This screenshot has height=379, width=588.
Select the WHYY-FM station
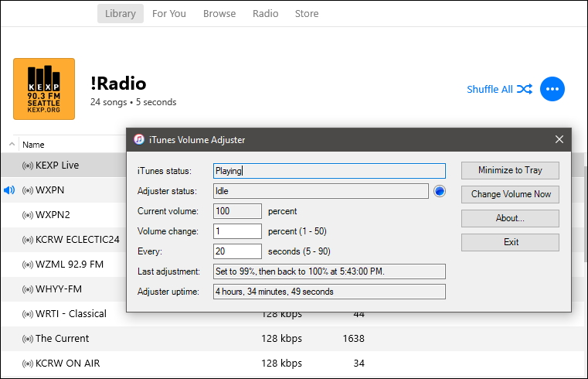pyautogui.click(x=64, y=289)
